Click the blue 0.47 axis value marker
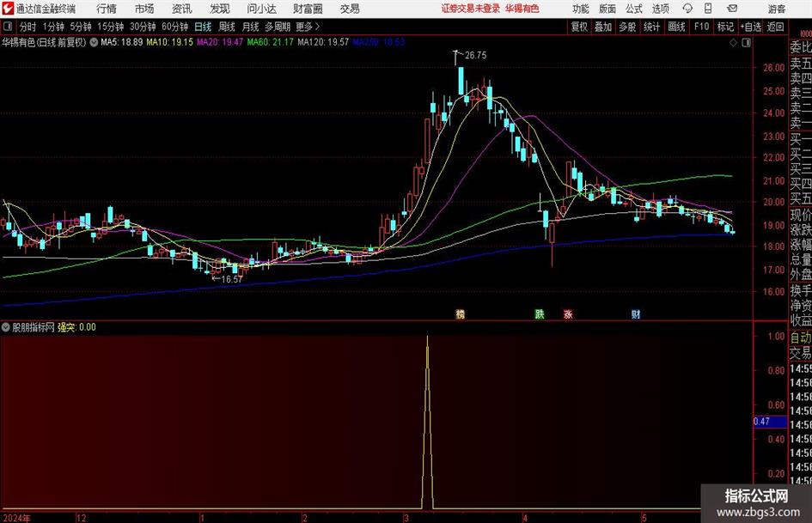812x523 pixels. (770, 422)
